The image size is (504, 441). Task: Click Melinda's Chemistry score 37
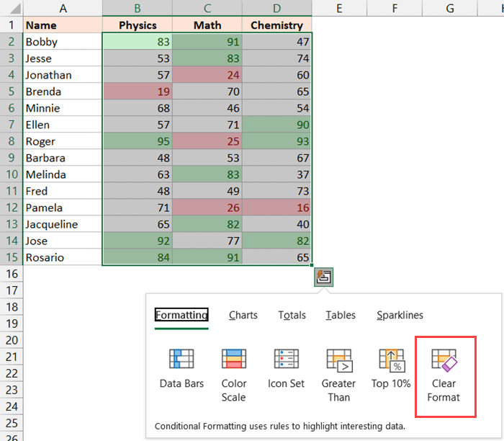tap(277, 174)
